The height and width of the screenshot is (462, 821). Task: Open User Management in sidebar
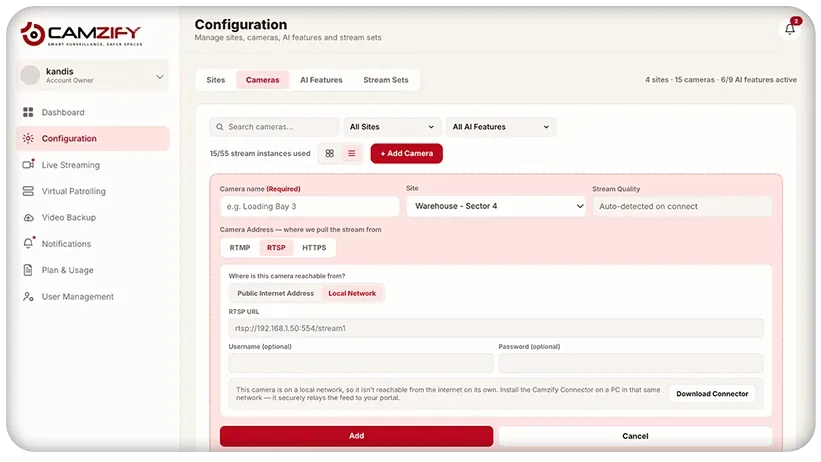pos(92,296)
